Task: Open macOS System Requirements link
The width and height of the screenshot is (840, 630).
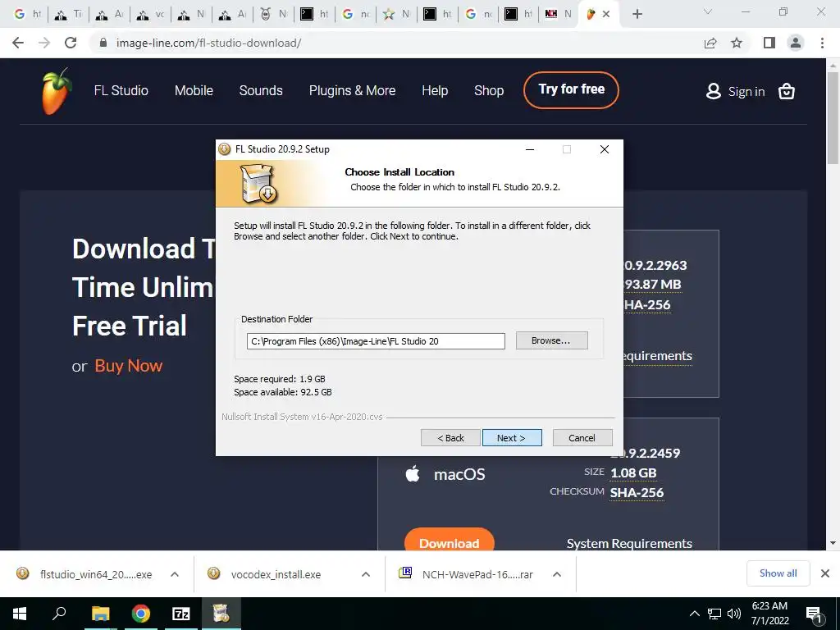Action: coord(629,543)
